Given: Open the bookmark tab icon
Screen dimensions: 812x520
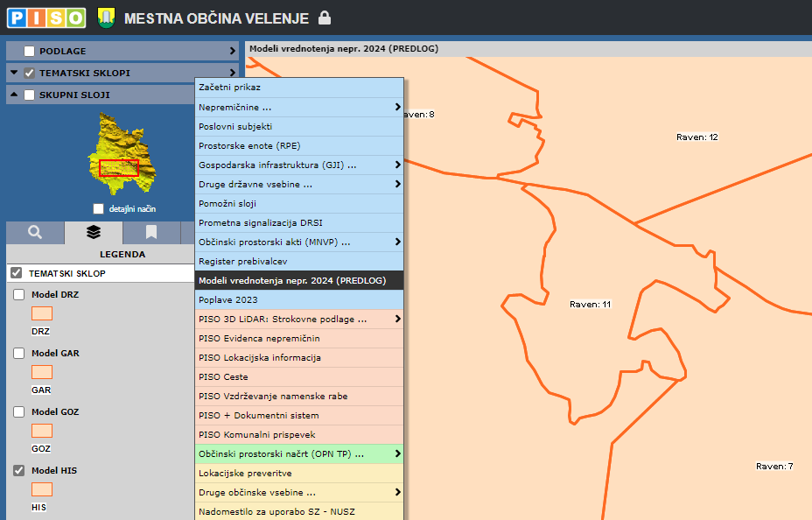Looking at the screenshot, I should (151, 232).
